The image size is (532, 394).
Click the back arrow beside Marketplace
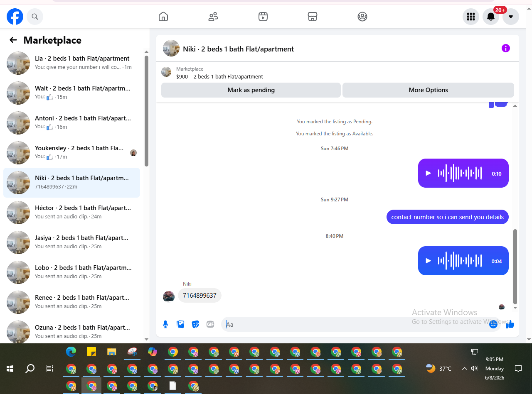tap(13, 40)
